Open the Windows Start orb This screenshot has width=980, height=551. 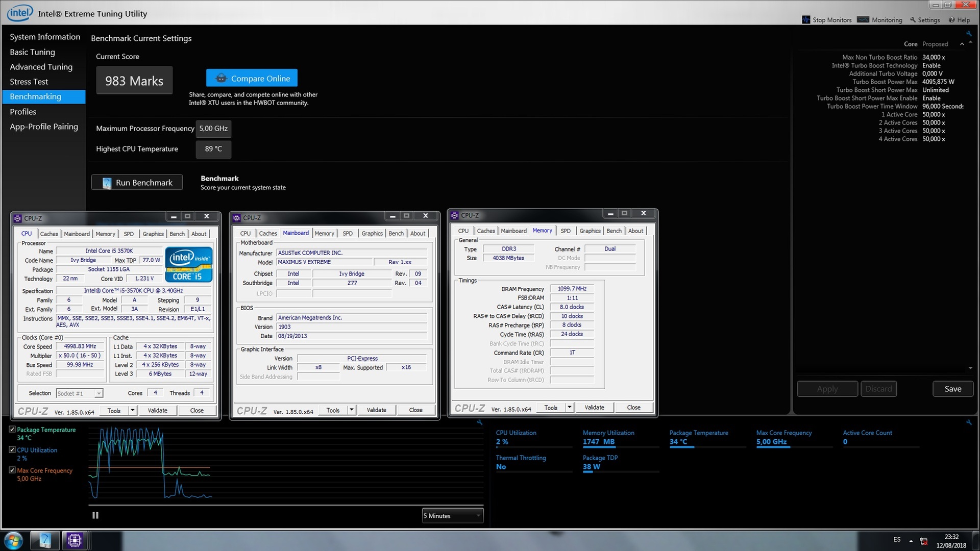coord(14,540)
